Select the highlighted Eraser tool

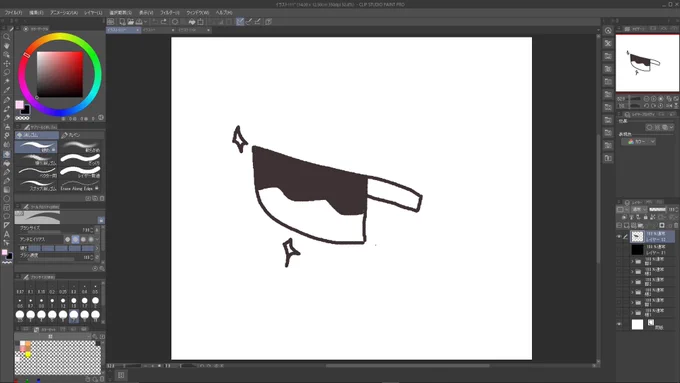(x=7, y=154)
